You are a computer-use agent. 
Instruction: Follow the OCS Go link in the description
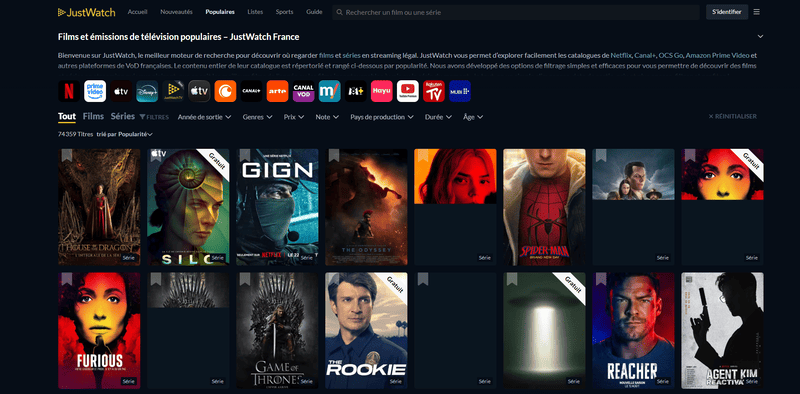click(670, 55)
